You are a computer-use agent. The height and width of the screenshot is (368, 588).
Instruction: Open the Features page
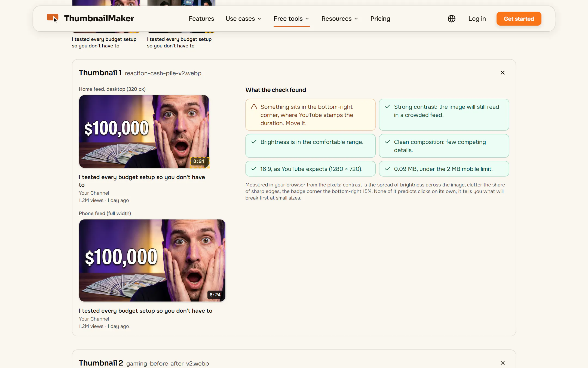201,19
